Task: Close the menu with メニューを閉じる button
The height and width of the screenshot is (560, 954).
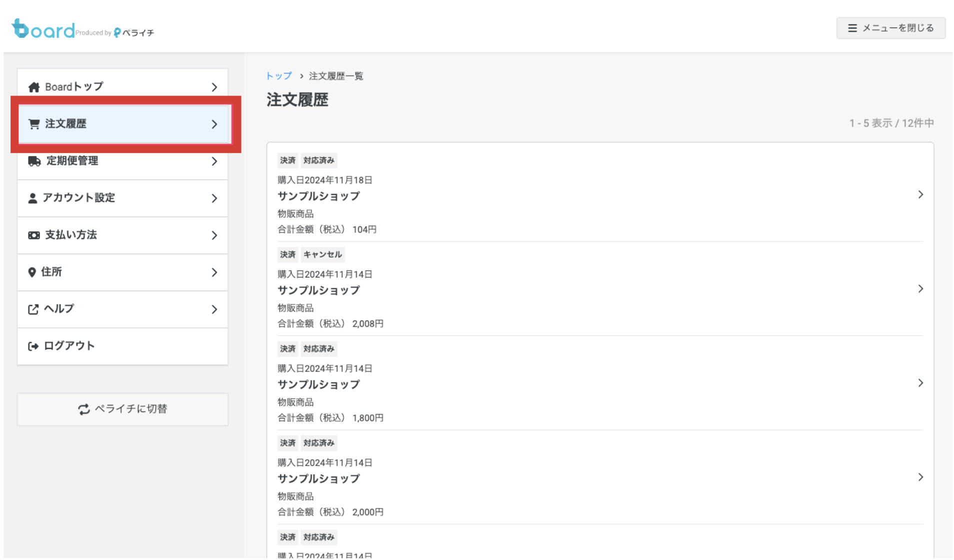Action: point(890,28)
